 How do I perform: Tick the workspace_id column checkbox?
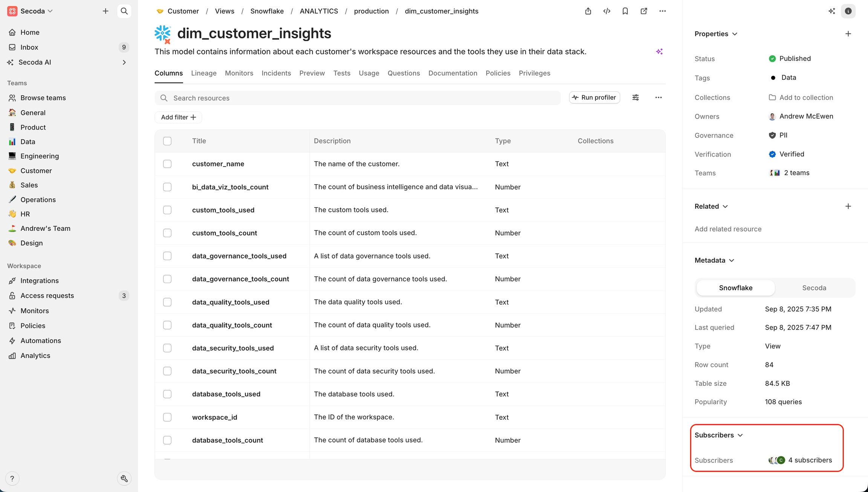click(167, 417)
